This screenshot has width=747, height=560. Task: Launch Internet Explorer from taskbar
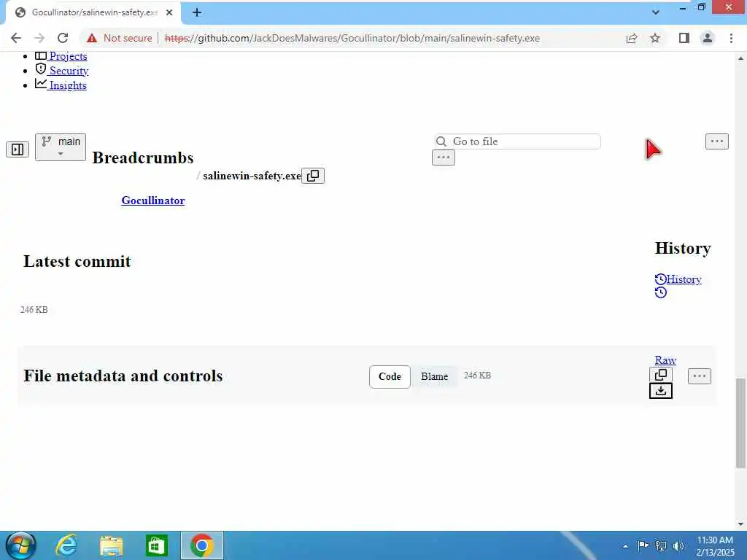(66, 545)
